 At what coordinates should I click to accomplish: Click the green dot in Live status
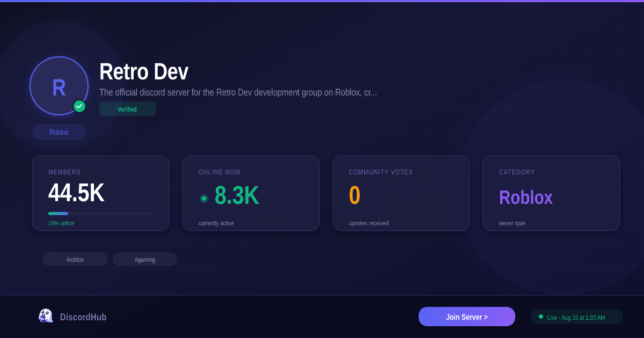(541, 317)
